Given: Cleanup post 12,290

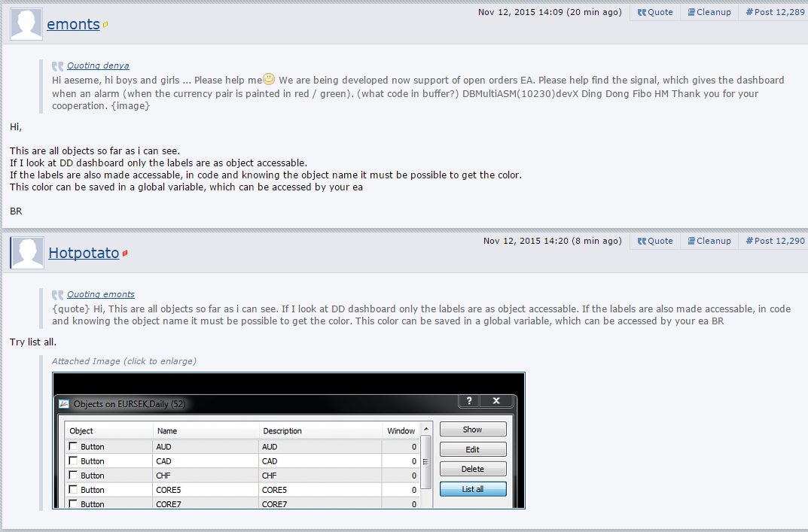Looking at the screenshot, I should point(709,241).
